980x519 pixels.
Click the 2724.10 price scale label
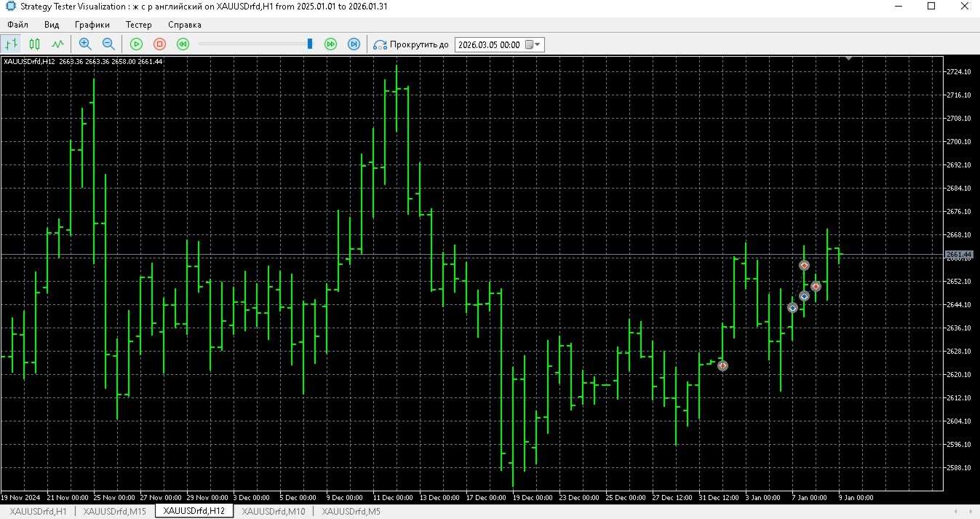tap(959, 71)
